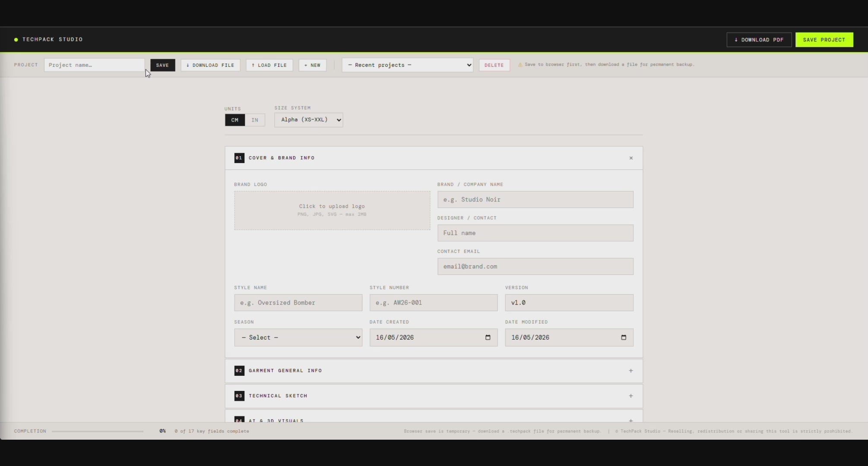
Task: Click the 01 section number badge
Action: (239, 158)
